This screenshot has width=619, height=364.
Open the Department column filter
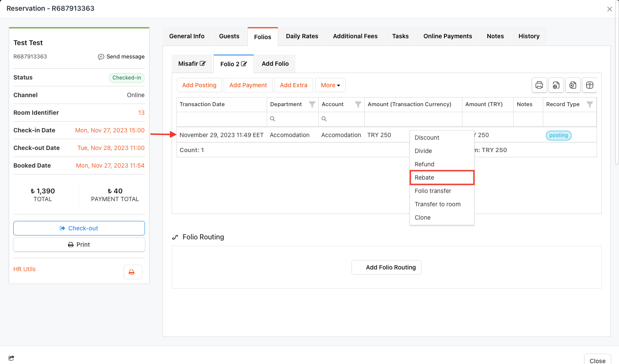click(312, 104)
